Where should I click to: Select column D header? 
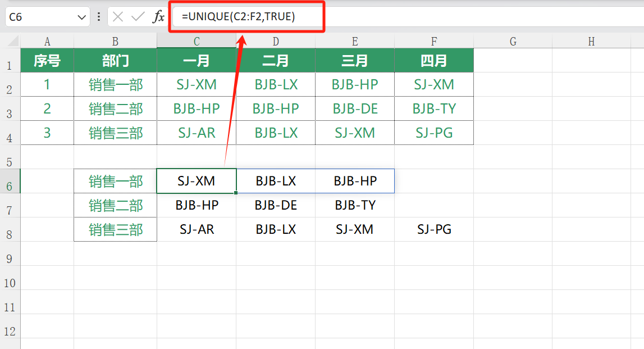click(x=276, y=41)
